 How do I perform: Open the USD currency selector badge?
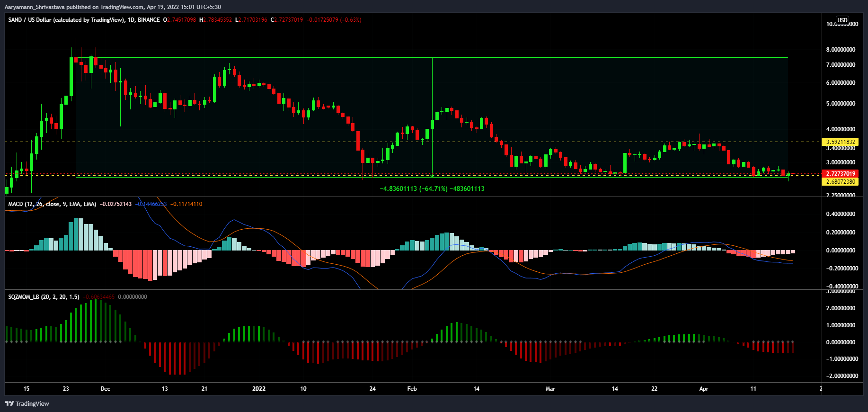click(842, 20)
